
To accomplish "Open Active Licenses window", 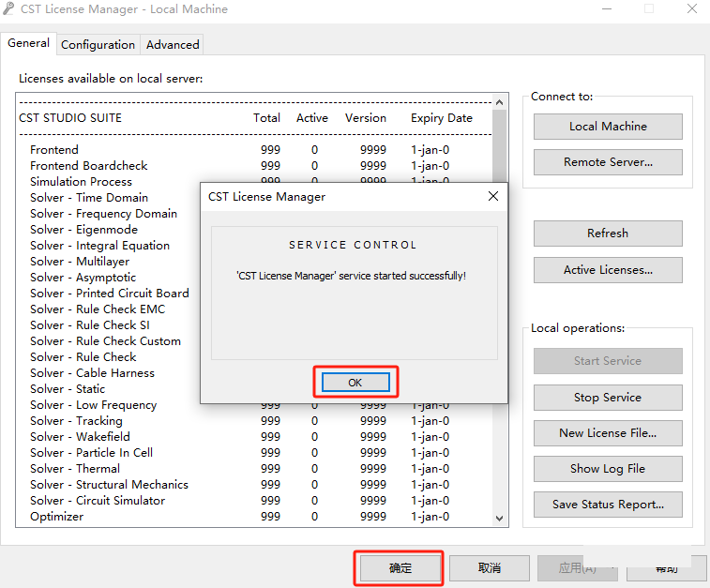I will (608, 270).
